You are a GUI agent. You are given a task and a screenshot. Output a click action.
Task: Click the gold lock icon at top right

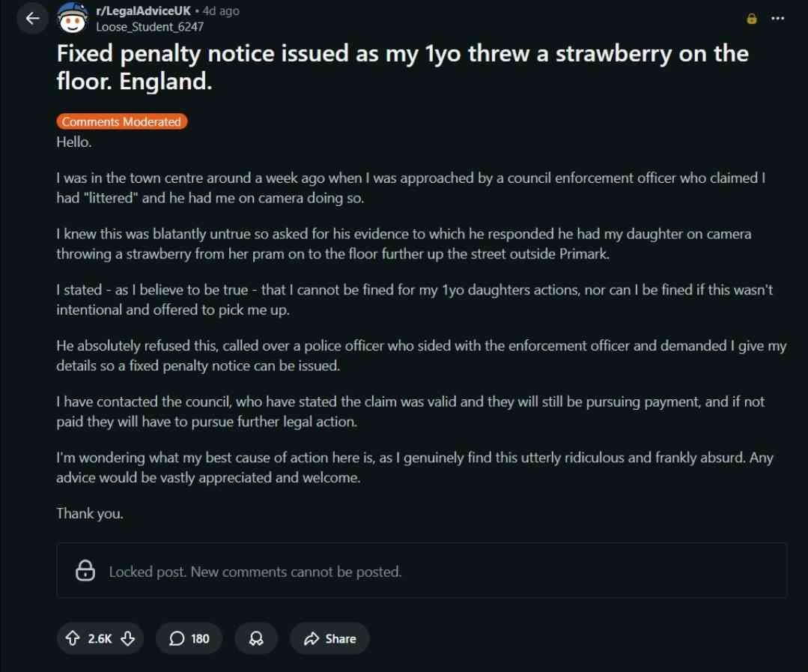752,19
